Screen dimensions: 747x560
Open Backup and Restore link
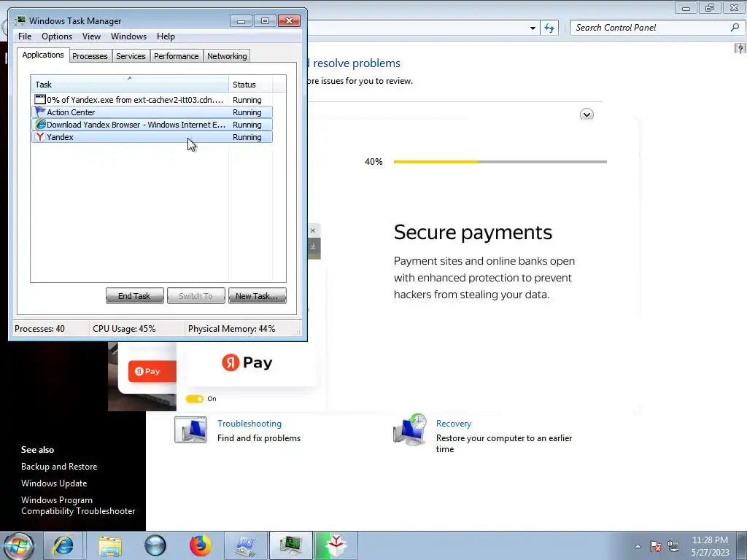coord(59,467)
